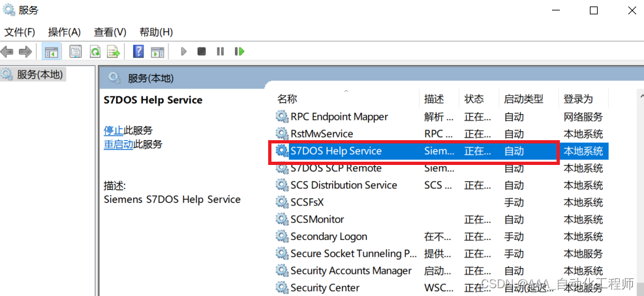
Task: Click gear icon of Security Center
Action: [282, 288]
